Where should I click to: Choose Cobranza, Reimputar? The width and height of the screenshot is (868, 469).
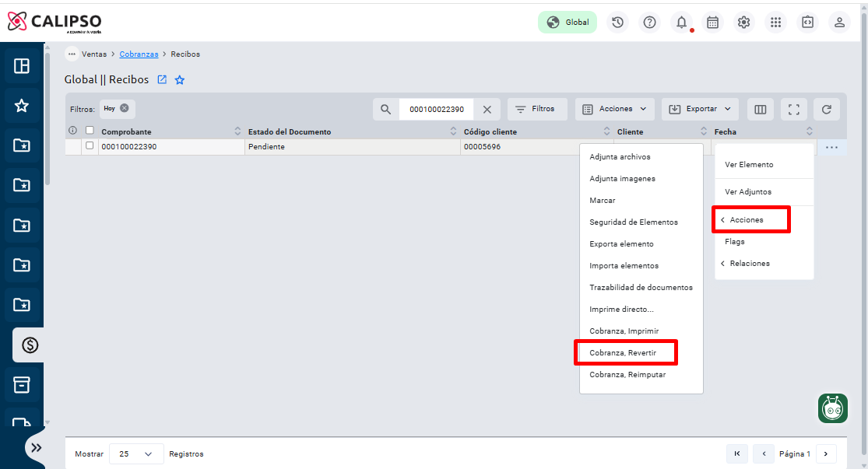coord(641,374)
